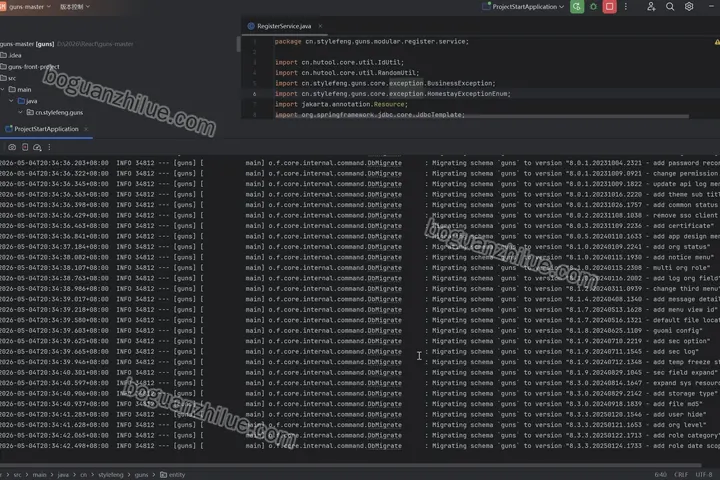This screenshot has width=720, height=480.
Task: Open the More actions menu next to Stop
Action: point(625,6)
